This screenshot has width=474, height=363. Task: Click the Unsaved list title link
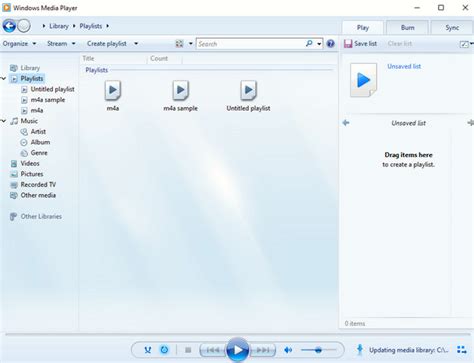point(404,66)
